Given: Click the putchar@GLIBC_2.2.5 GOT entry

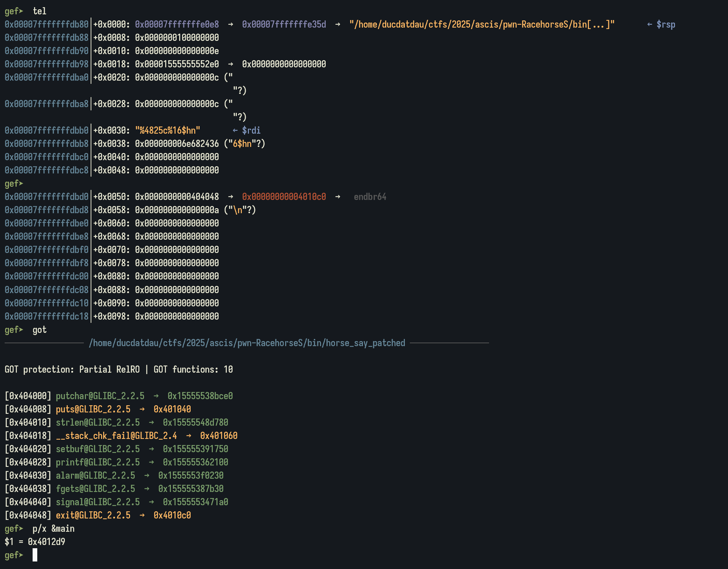Looking at the screenshot, I should pos(100,396).
